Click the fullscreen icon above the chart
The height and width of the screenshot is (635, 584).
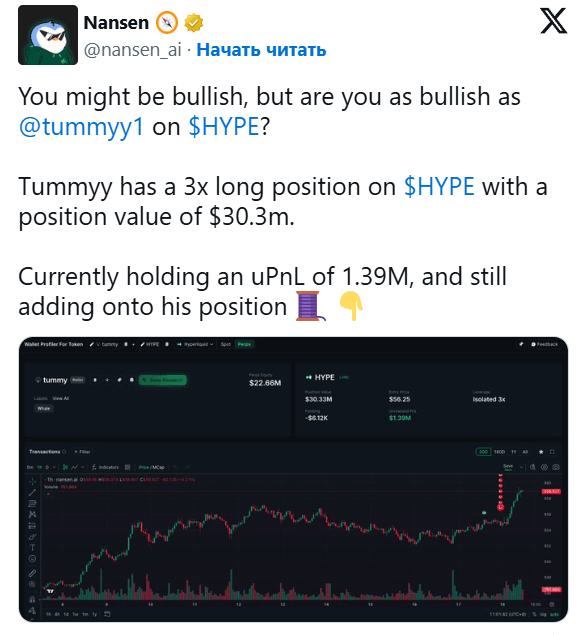tap(552, 452)
